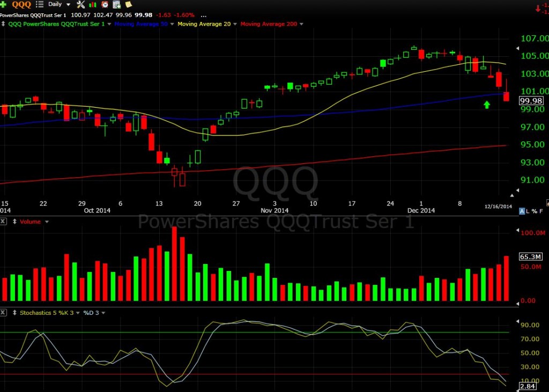Viewport: 549px width, 392px height.
Task: Click the Moving Average 200 label
Action: coord(269,24)
